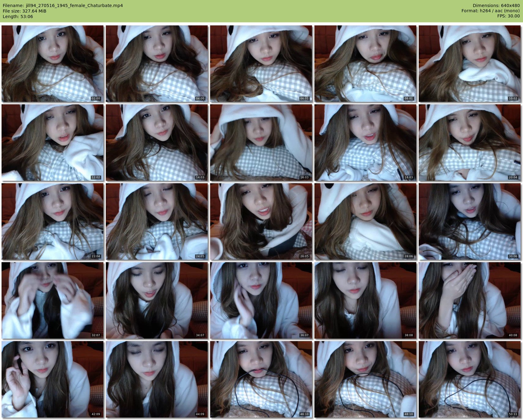Open the thumbnail labeled 16:03

(261, 143)
